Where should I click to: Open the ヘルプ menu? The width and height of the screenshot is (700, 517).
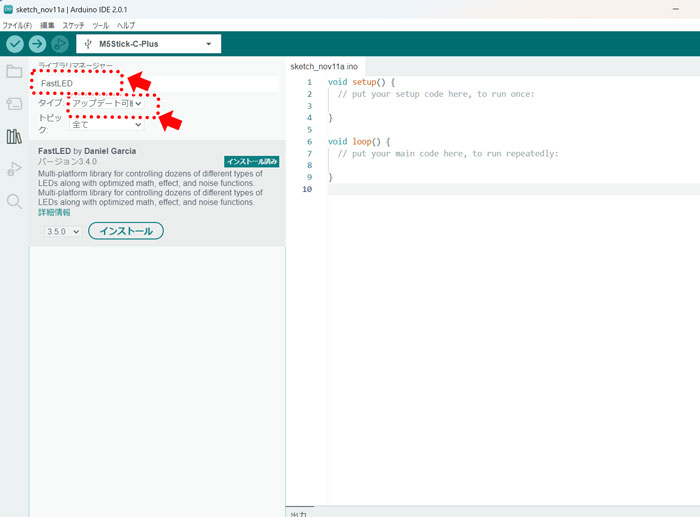click(x=126, y=25)
